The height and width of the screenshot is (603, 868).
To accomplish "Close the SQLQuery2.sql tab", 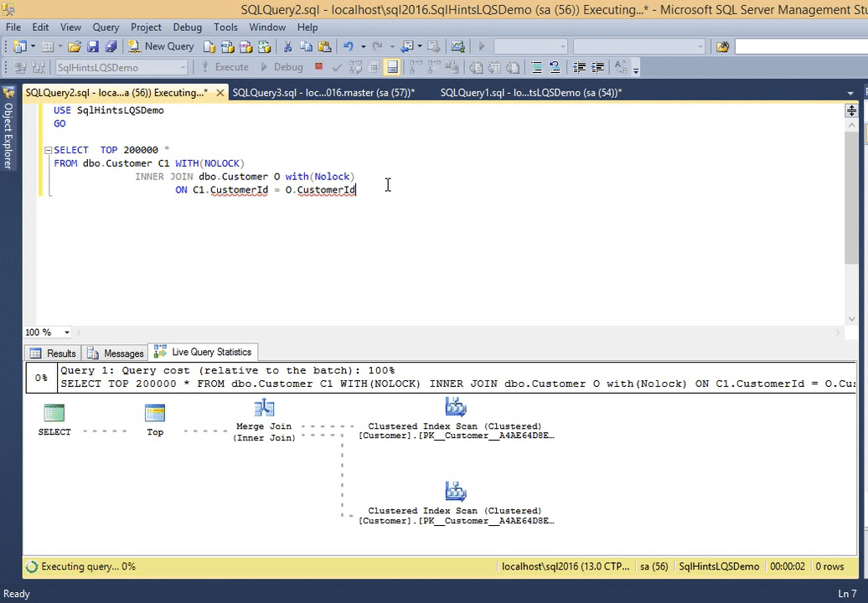I will pyautogui.click(x=220, y=92).
